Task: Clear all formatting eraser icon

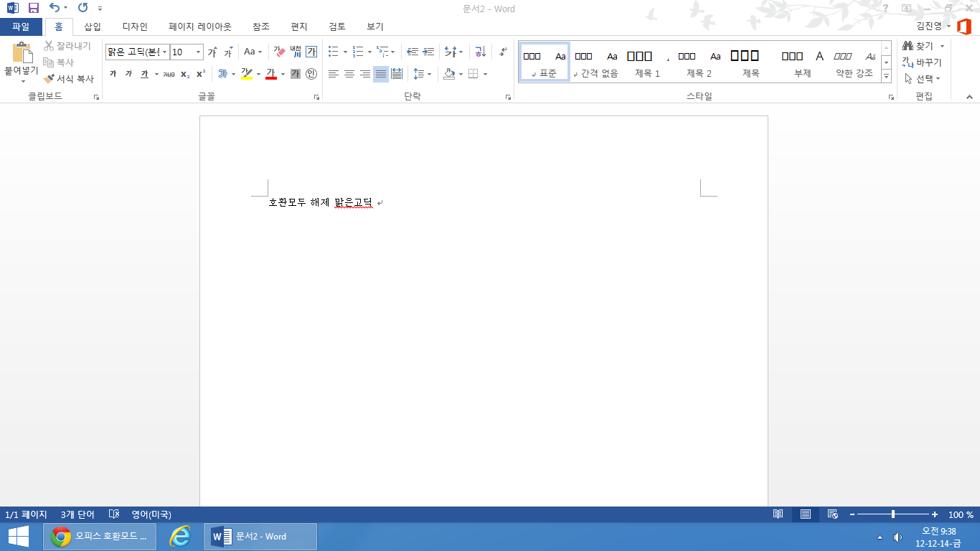Action: click(280, 52)
